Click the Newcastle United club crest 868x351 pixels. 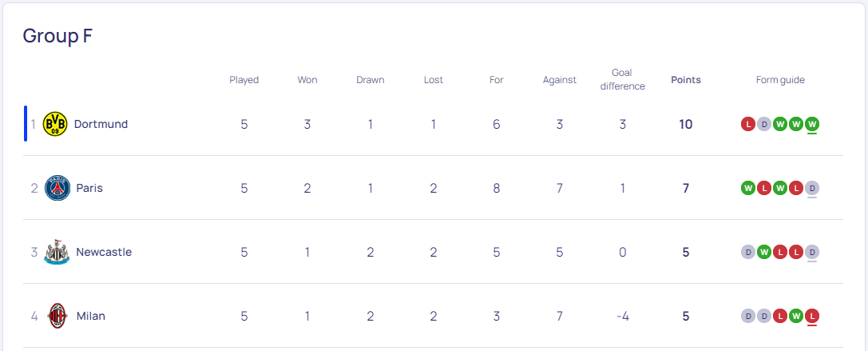point(57,253)
